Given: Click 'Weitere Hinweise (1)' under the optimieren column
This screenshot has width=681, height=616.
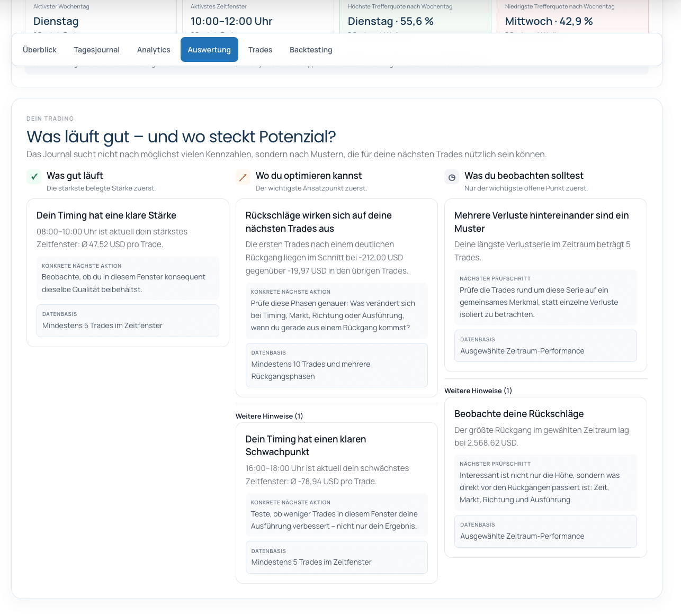Looking at the screenshot, I should point(269,416).
